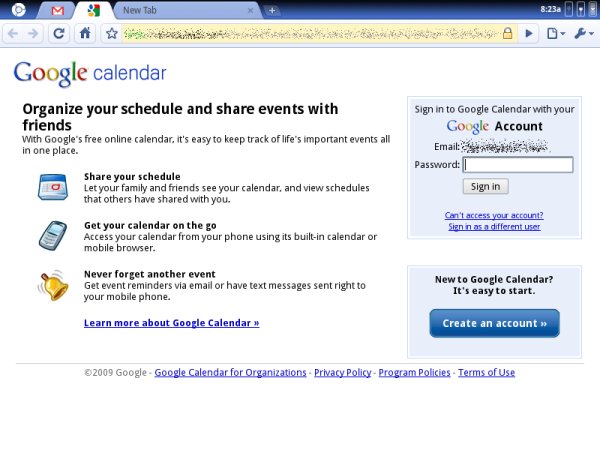Viewport: 600px width, 450px height.
Task: Click the Sign in button
Action: (x=485, y=186)
